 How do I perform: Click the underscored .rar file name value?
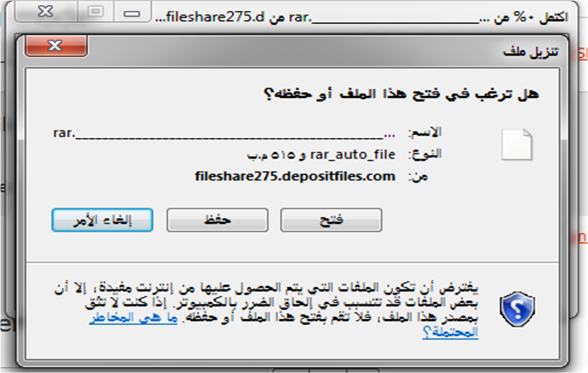pyautogui.click(x=224, y=133)
